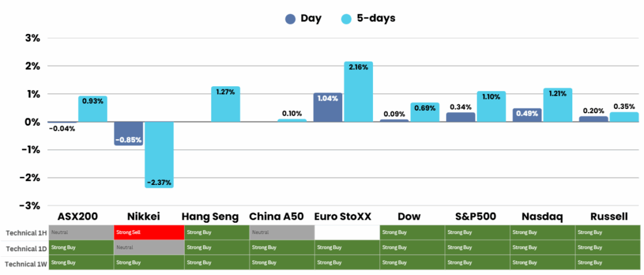The height and width of the screenshot is (275, 644).
Task: Click the dark blue Day legend dot
Action: tap(291, 19)
